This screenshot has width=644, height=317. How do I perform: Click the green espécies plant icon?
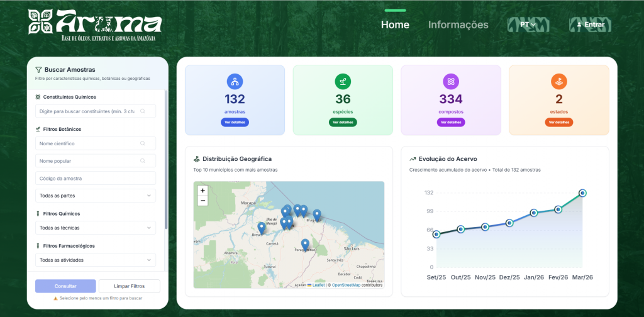343,81
